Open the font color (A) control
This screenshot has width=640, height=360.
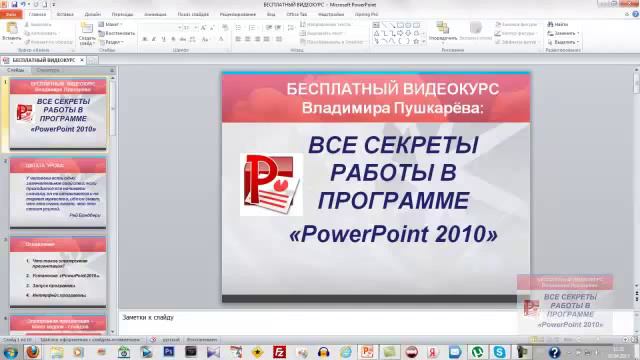pyautogui.click(x=221, y=39)
